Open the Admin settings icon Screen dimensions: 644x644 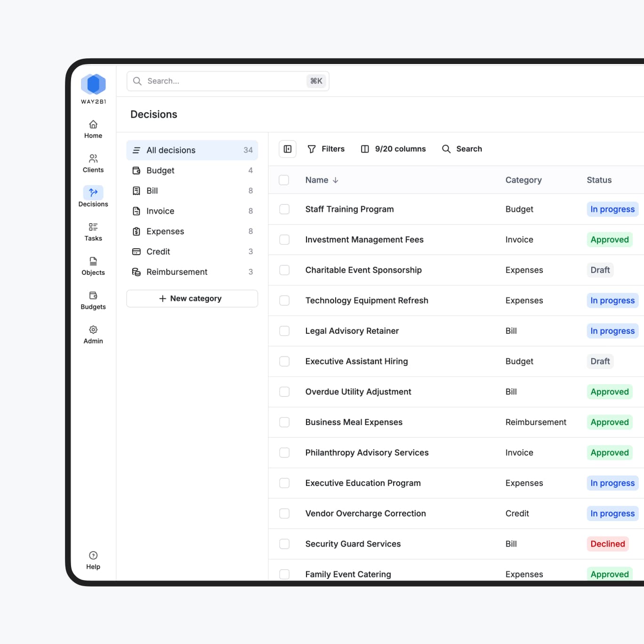pyautogui.click(x=93, y=333)
